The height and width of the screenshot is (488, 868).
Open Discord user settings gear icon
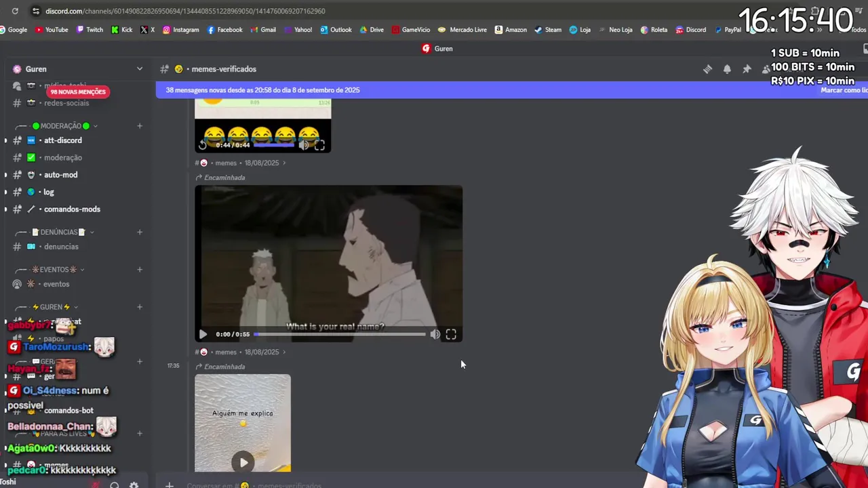click(x=134, y=485)
